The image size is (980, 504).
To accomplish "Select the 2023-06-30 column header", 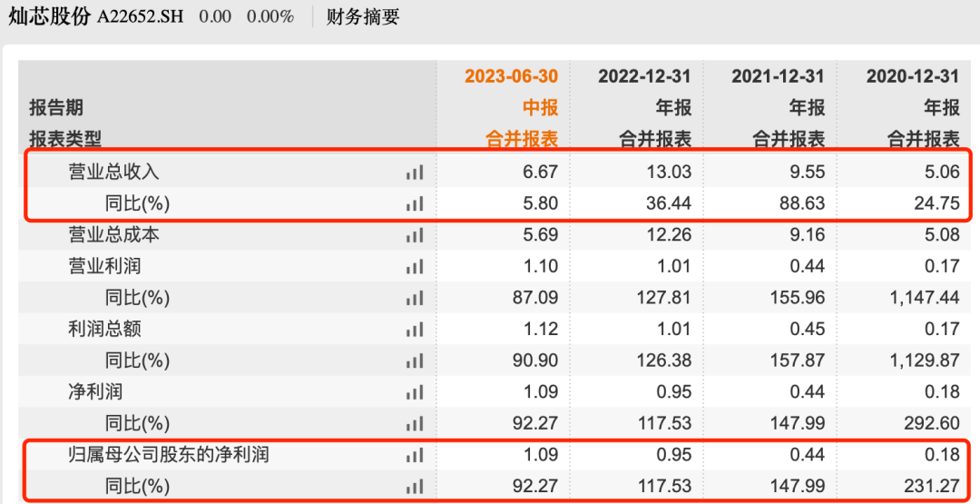I will [511, 76].
